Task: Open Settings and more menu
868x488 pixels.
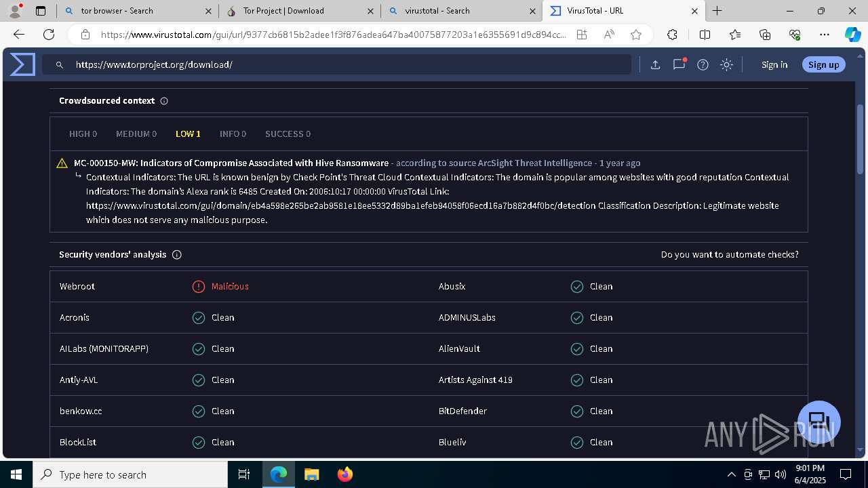Action: (825, 35)
